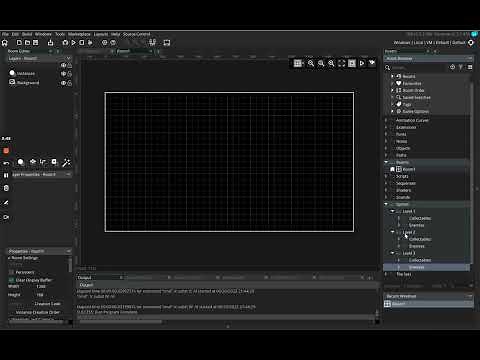Screen dimensions: 480x360
Task: Create executable with the export icon
Action: click(x=50, y=43)
